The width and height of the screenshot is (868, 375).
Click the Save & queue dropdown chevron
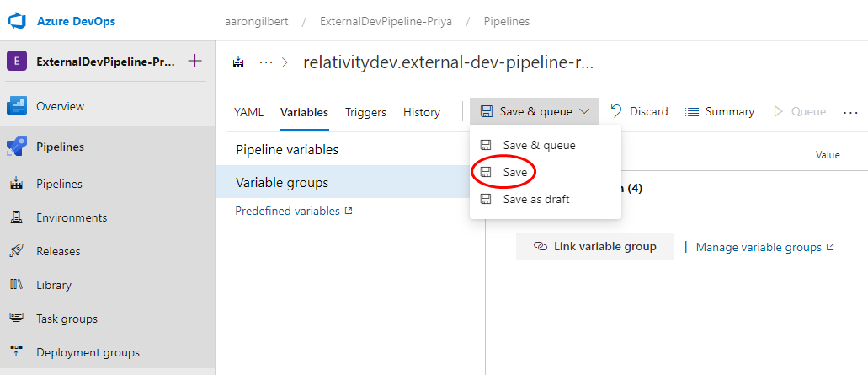click(x=585, y=112)
